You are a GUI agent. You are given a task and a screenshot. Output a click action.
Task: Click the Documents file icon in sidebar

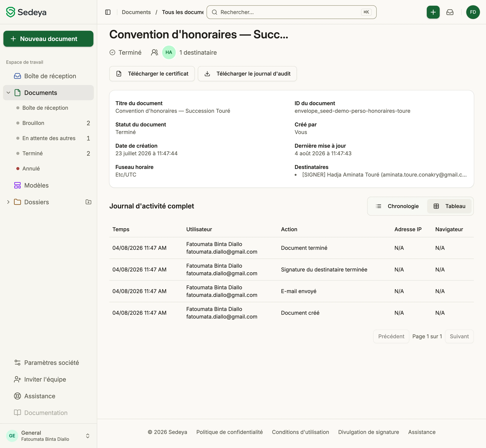(17, 93)
